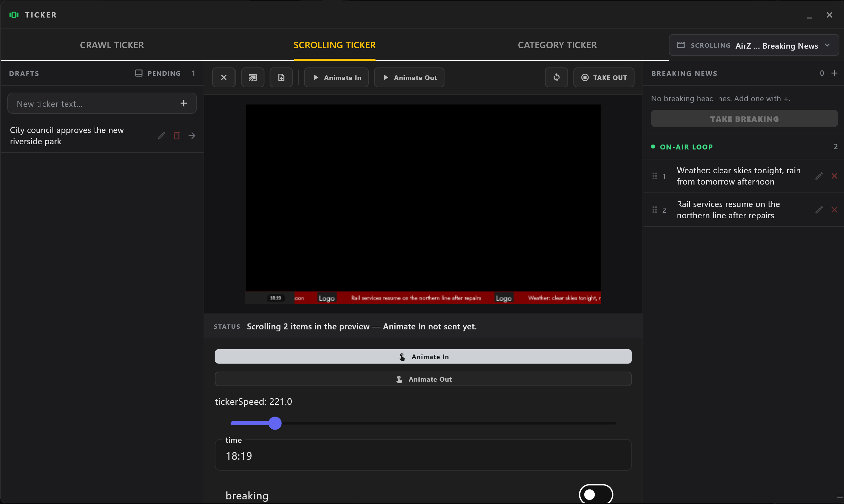Image resolution: width=844 pixels, height=504 pixels.
Task: Edit the Rail services loop item
Action: pos(819,210)
